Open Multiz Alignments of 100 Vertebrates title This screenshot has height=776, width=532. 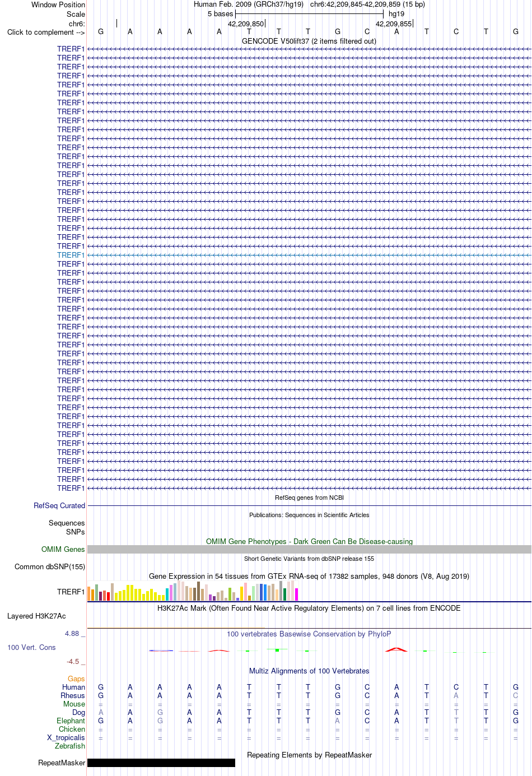(x=309, y=671)
